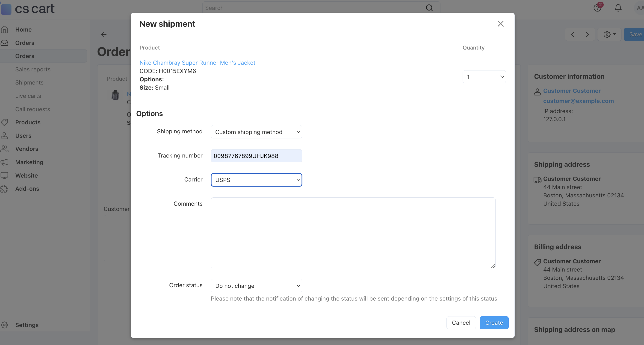644x345 pixels.
Task: Go back with the left arrow icon
Action: pyautogui.click(x=103, y=35)
